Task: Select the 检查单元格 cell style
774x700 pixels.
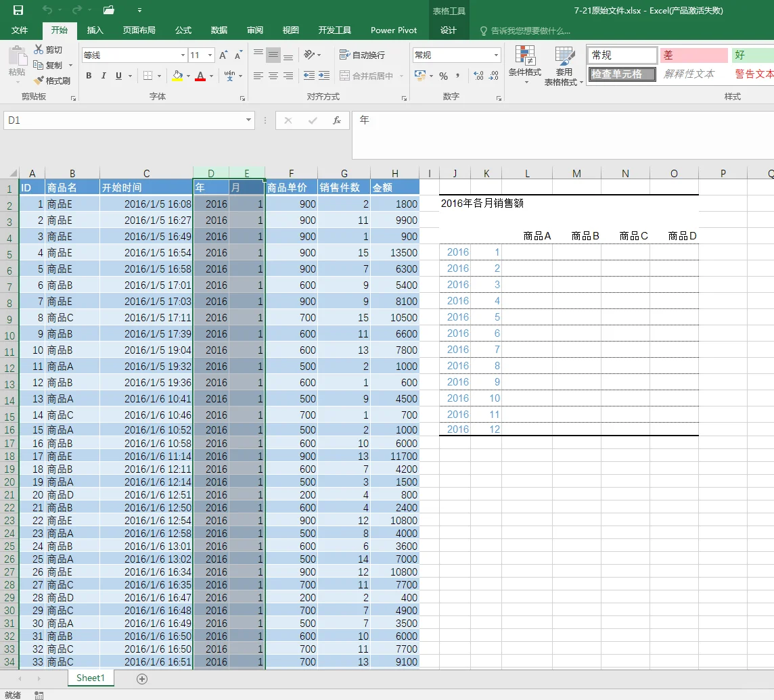Action: point(622,74)
